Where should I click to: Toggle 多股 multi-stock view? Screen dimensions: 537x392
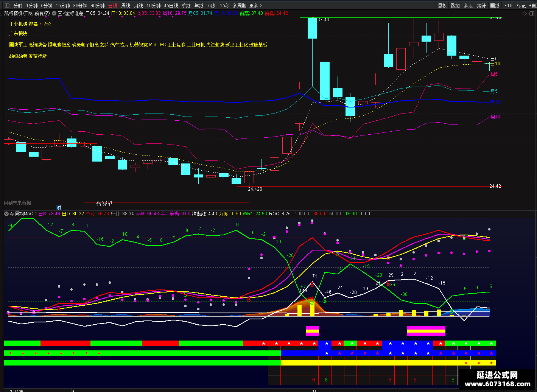[x=468, y=6]
